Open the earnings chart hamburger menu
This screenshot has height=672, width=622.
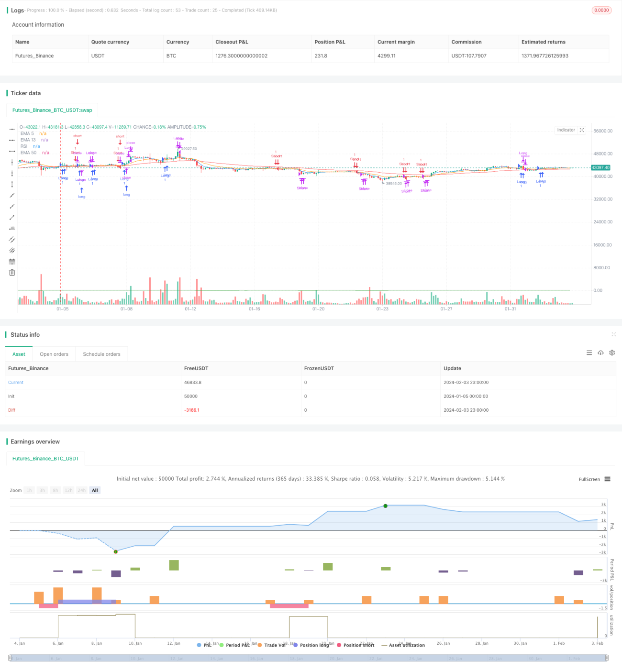click(607, 479)
